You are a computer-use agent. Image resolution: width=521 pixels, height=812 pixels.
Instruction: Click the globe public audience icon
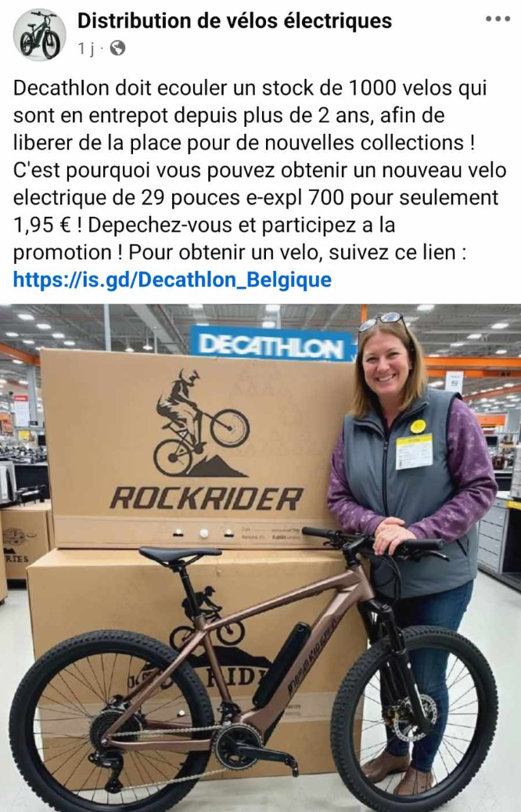coord(118,49)
